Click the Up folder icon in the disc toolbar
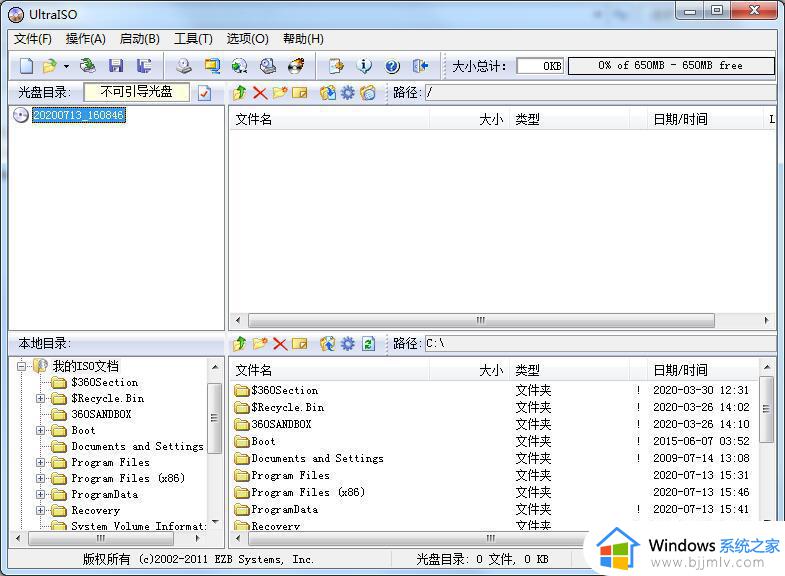The width and height of the screenshot is (785, 576). coord(240,93)
